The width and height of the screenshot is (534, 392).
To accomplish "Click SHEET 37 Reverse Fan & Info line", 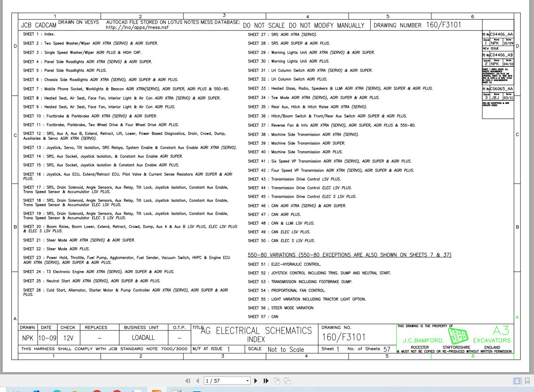I will [332, 126].
